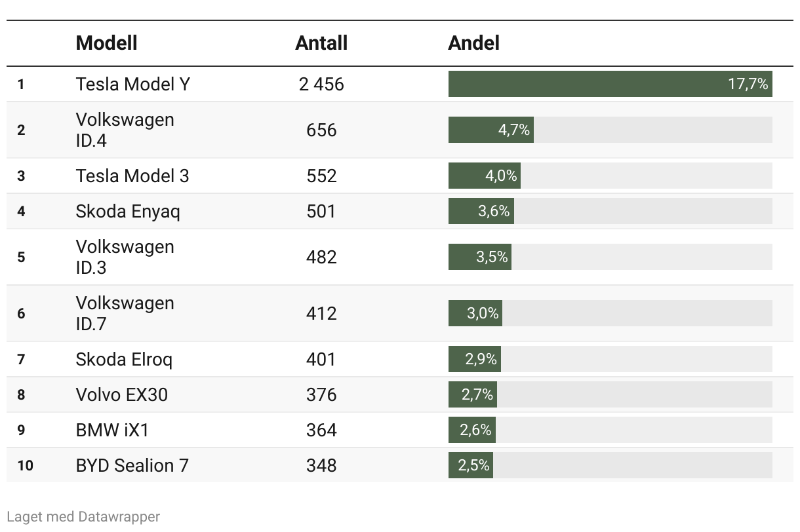
Task: Click the 552 count value
Action: click(321, 176)
